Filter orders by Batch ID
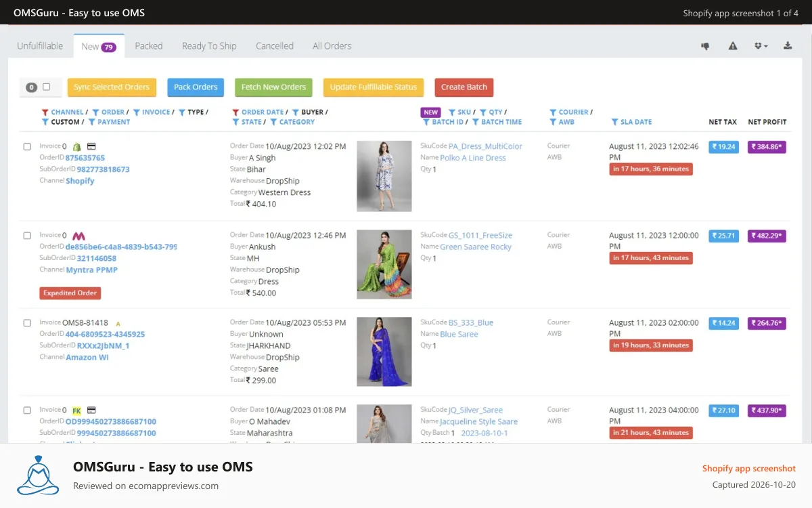812x508 pixels. click(x=443, y=122)
